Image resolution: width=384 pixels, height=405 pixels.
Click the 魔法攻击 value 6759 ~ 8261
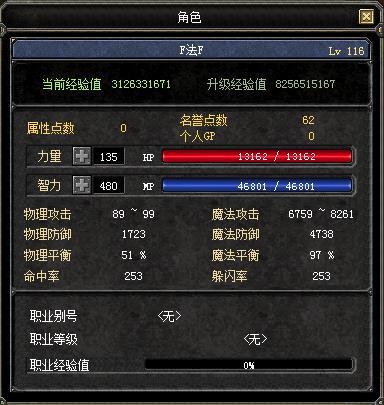tap(321, 214)
